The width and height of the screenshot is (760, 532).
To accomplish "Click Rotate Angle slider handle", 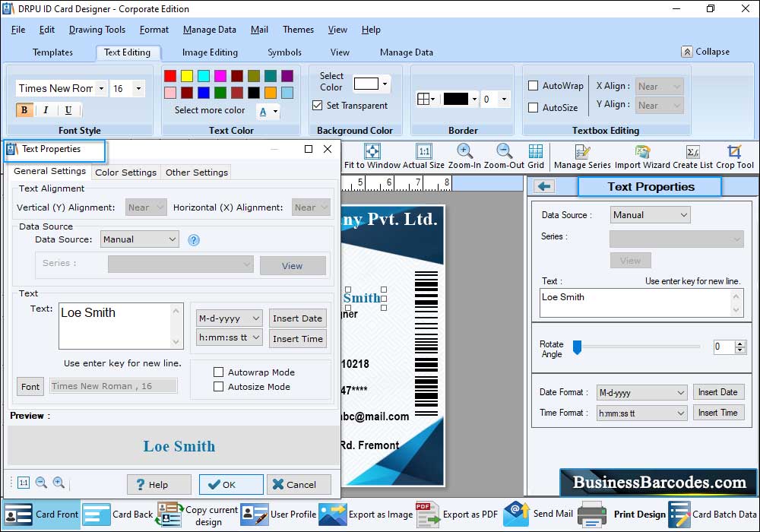I will (577, 347).
